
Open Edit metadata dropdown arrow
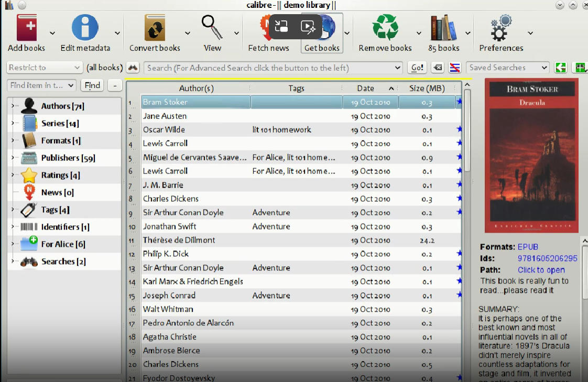pyautogui.click(x=117, y=33)
